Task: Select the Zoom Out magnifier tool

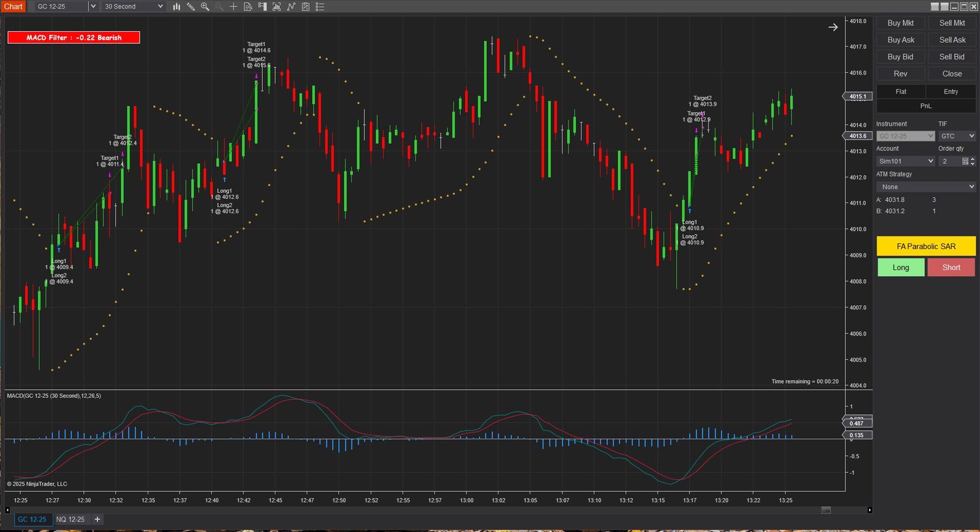Action: point(219,7)
